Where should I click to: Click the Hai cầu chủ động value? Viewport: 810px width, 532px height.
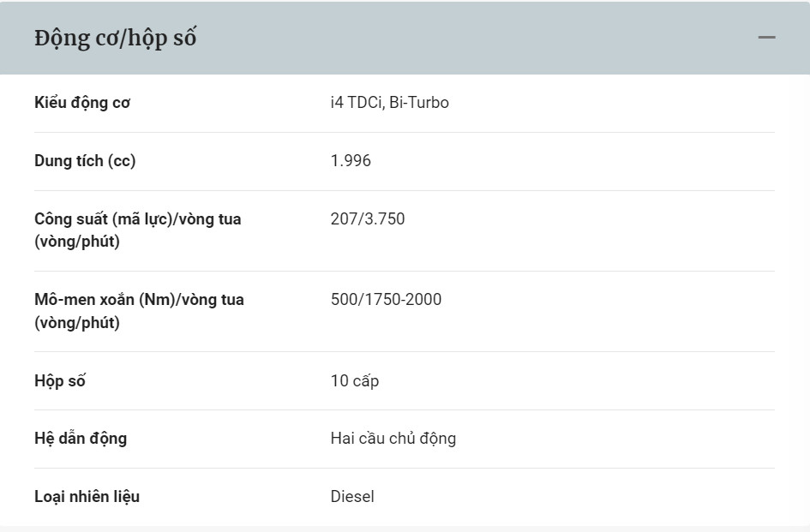[x=393, y=439]
